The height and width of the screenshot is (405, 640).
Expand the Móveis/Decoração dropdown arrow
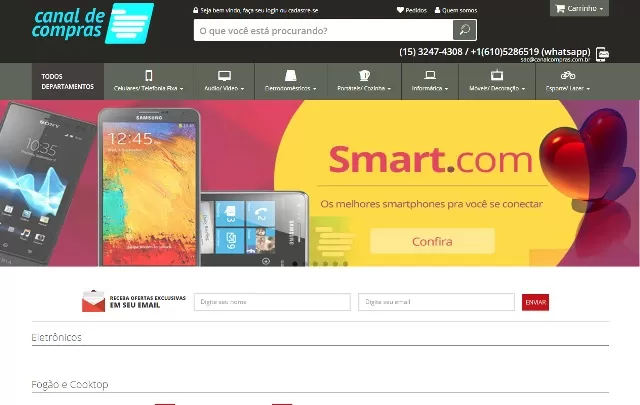pyautogui.click(x=523, y=89)
